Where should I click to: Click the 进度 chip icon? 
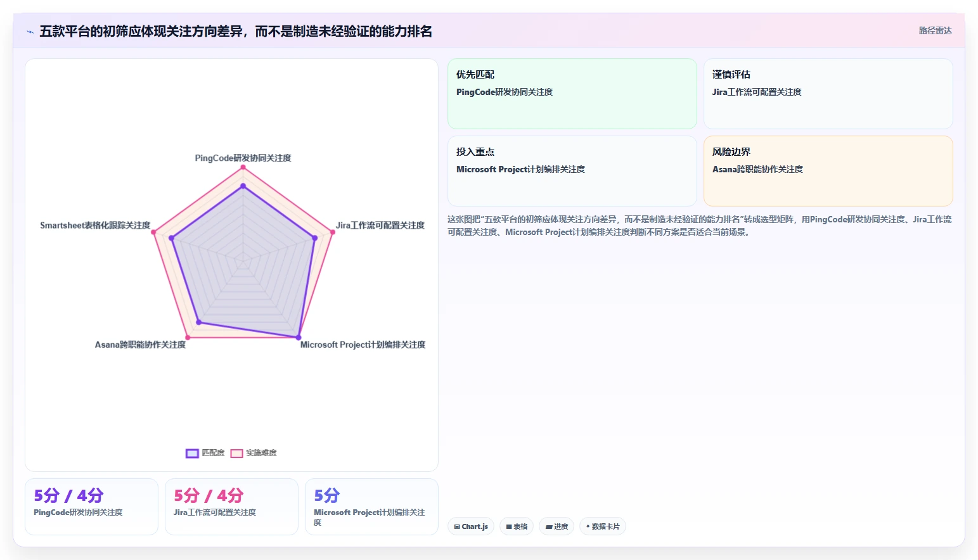click(x=549, y=527)
